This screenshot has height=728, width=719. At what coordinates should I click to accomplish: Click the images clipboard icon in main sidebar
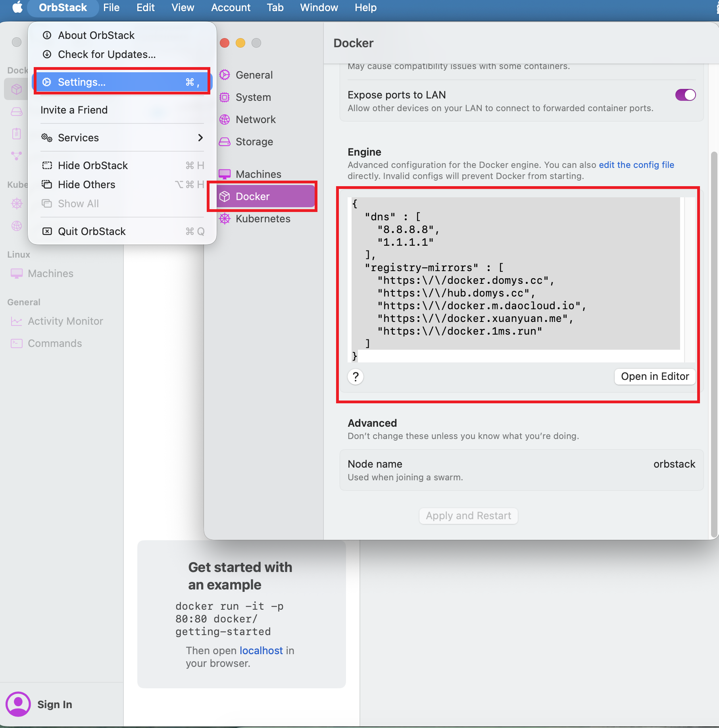(17, 134)
